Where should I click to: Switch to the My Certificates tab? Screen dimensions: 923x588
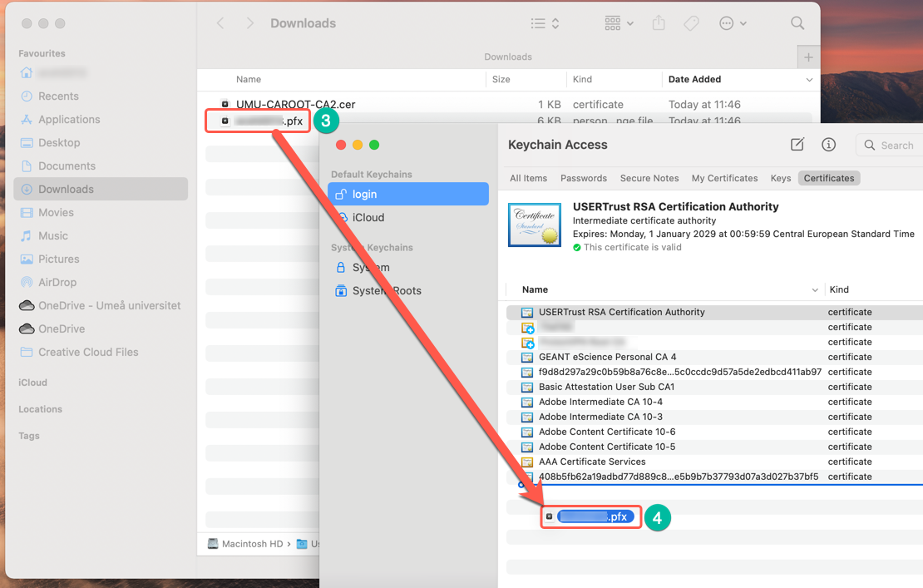point(724,178)
